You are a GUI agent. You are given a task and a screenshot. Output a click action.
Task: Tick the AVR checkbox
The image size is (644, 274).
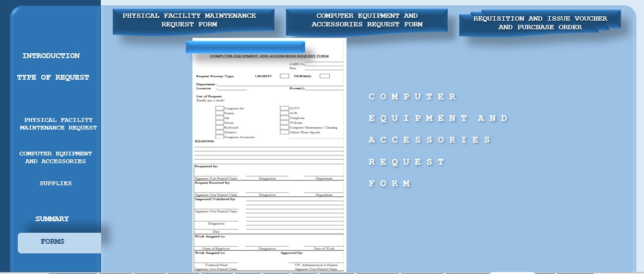[285, 113]
